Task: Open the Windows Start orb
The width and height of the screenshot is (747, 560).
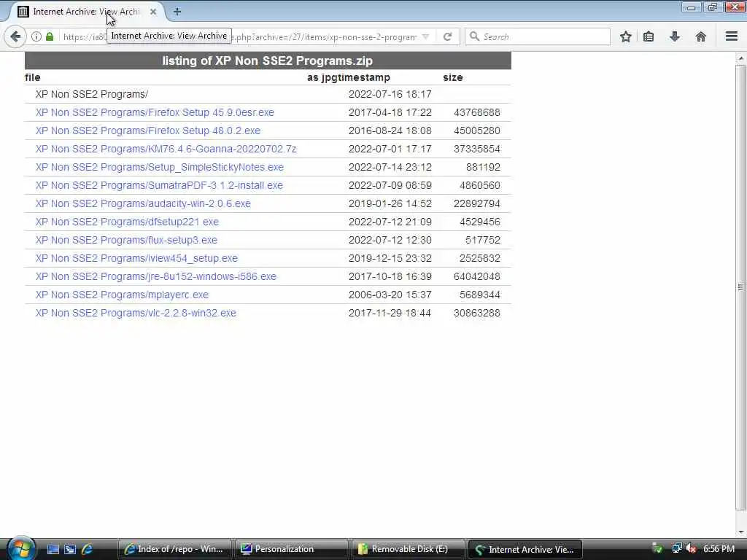Action: [x=21, y=548]
